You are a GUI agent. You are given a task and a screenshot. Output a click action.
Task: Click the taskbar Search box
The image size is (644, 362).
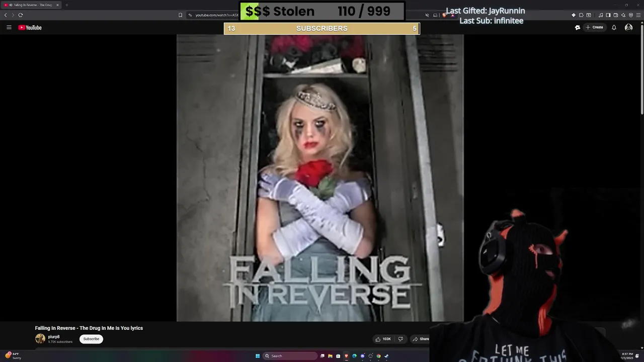tap(290, 356)
